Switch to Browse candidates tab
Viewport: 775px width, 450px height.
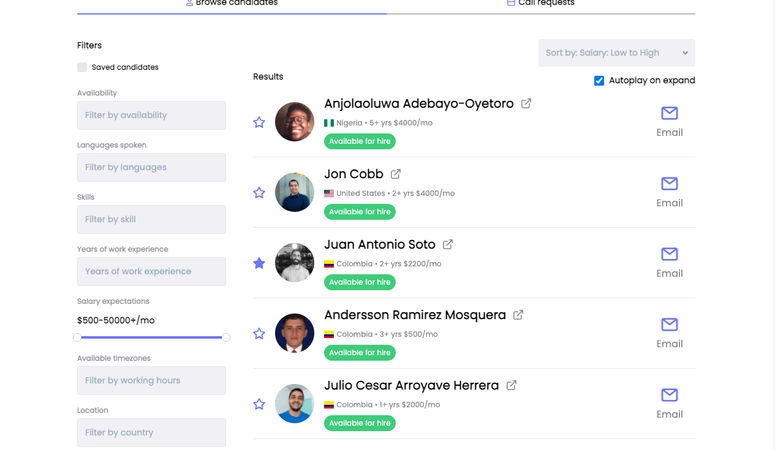(x=231, y=4)
